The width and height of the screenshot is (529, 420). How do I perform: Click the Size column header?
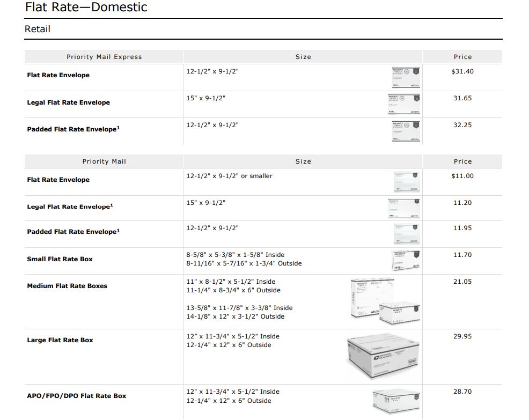coord(303,57)
